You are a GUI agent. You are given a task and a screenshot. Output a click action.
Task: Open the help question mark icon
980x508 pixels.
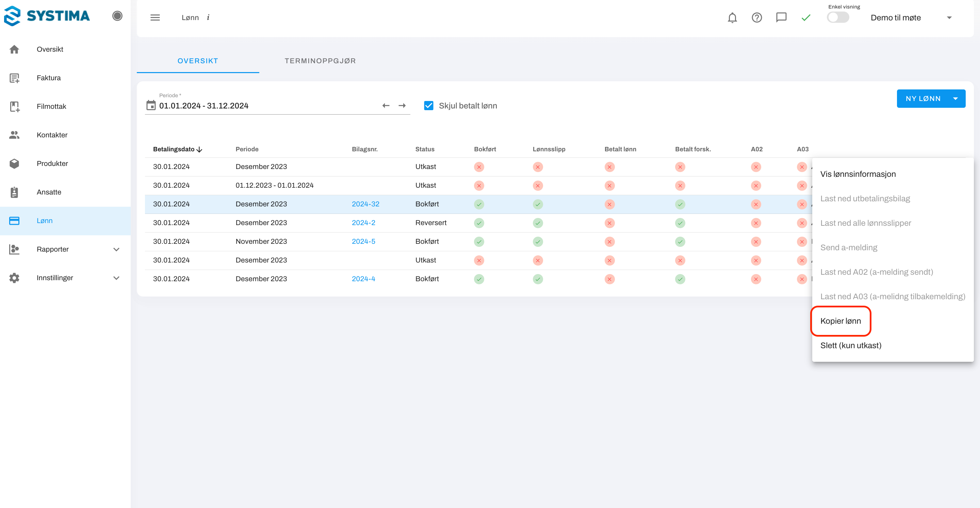[756, 17]
